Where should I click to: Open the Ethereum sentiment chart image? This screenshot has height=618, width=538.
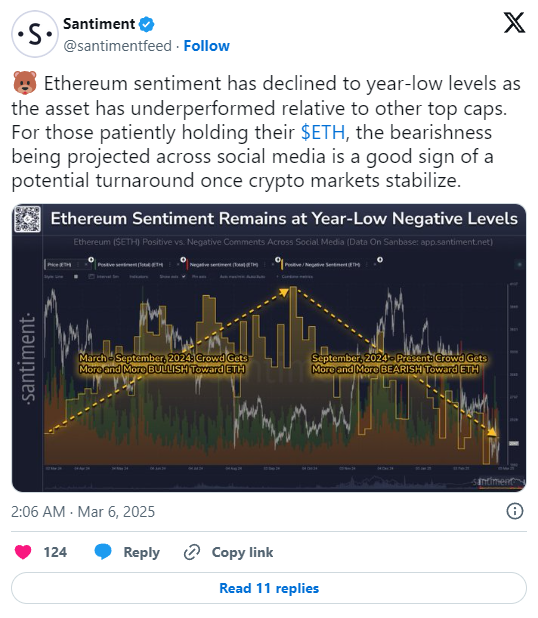pos(269,348)
